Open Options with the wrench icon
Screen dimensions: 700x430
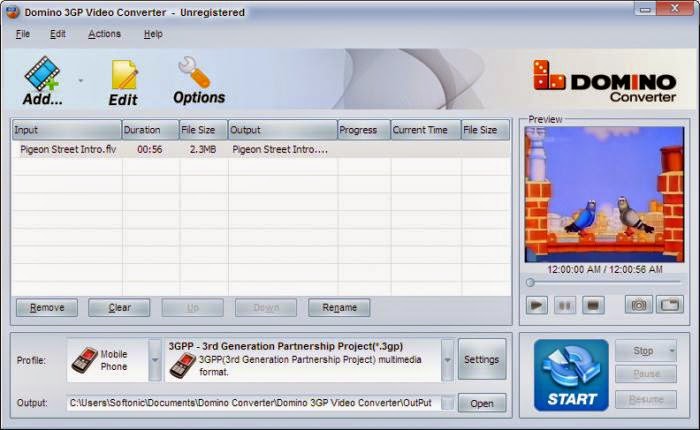click(x=199, y=80)
